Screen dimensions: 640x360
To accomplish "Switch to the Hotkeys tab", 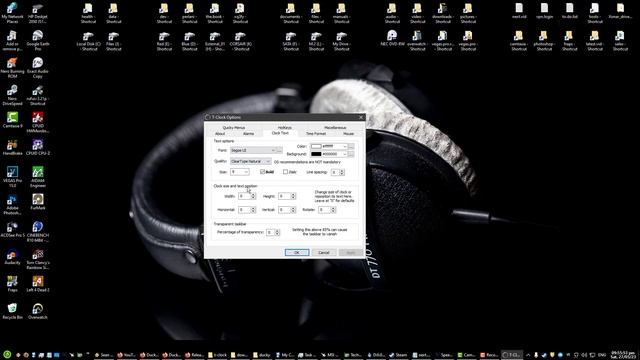I will coord(284,128).
